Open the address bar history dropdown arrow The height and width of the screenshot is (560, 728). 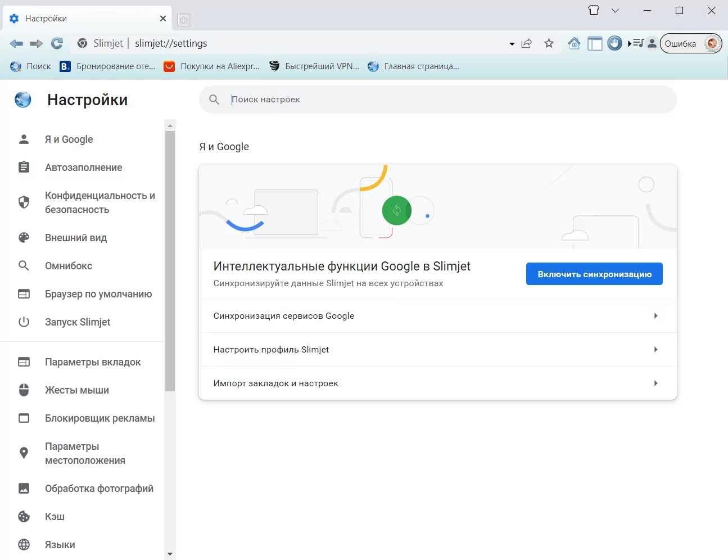512,44
